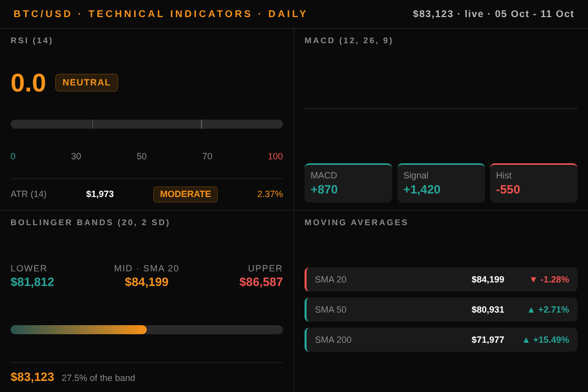Click the ATR percentage 2.37%
Image resolution: width=588 pixels, height=392 pixels.
coord(270,194)
